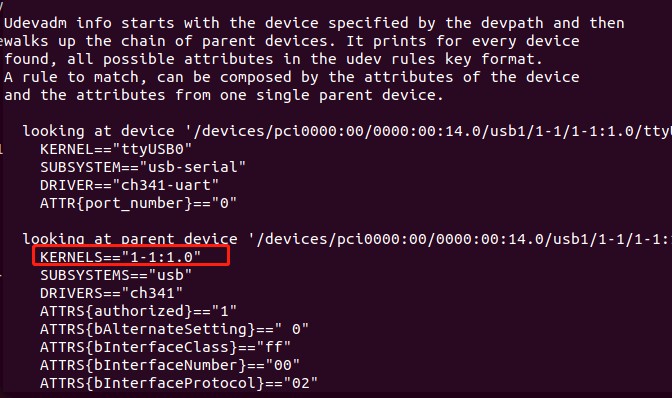Screen dimensions: 672x398
Task: Click the ATTRS{bInterfaceClass}=="ff" line
Action: point(165,347)
